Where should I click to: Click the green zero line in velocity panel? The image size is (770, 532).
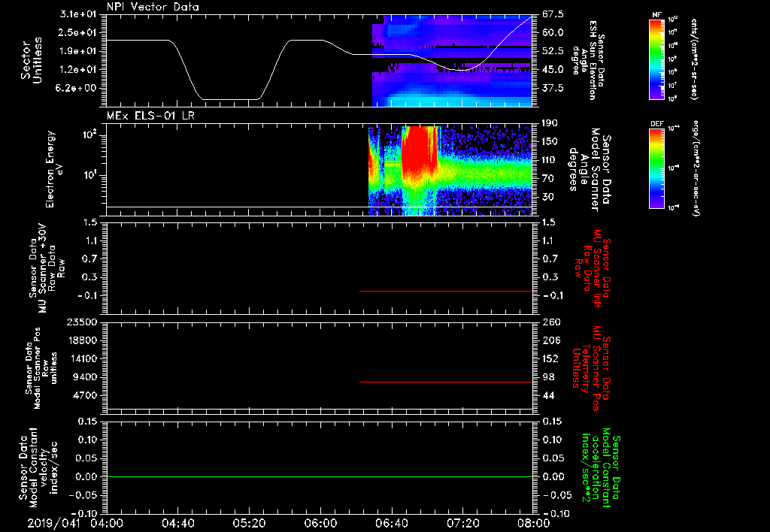320,476
